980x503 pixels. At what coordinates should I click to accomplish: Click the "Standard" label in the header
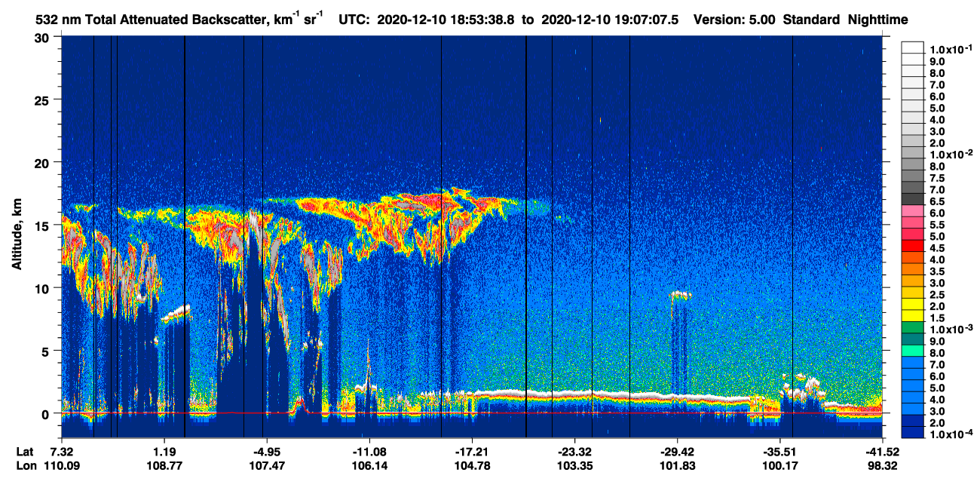click(x=812, y=20)
